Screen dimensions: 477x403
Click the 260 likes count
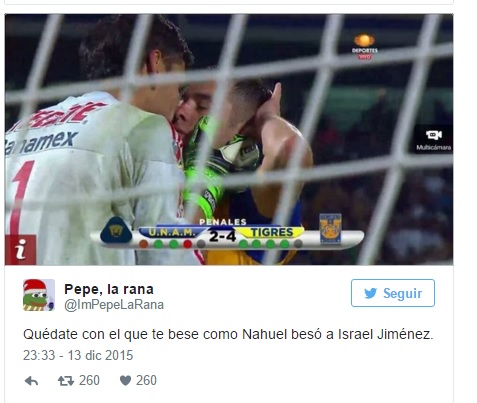pos(146,380)
